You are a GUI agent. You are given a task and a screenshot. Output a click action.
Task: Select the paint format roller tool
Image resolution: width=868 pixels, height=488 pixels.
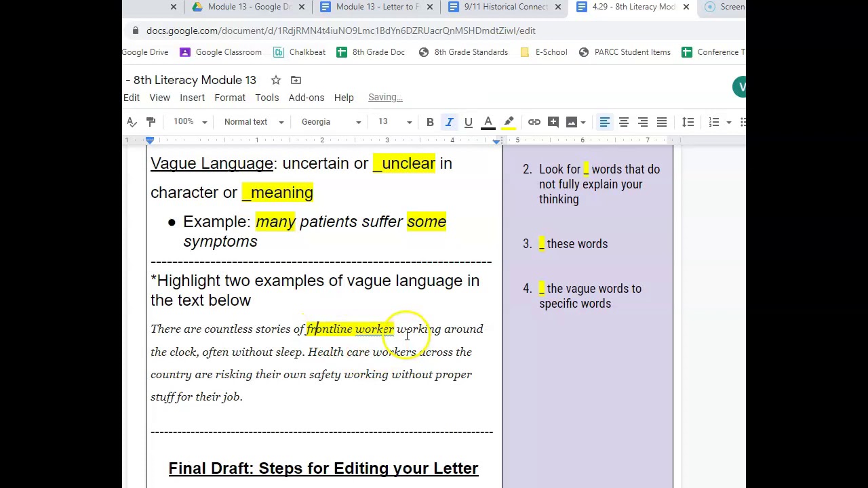tap(151, 122)
